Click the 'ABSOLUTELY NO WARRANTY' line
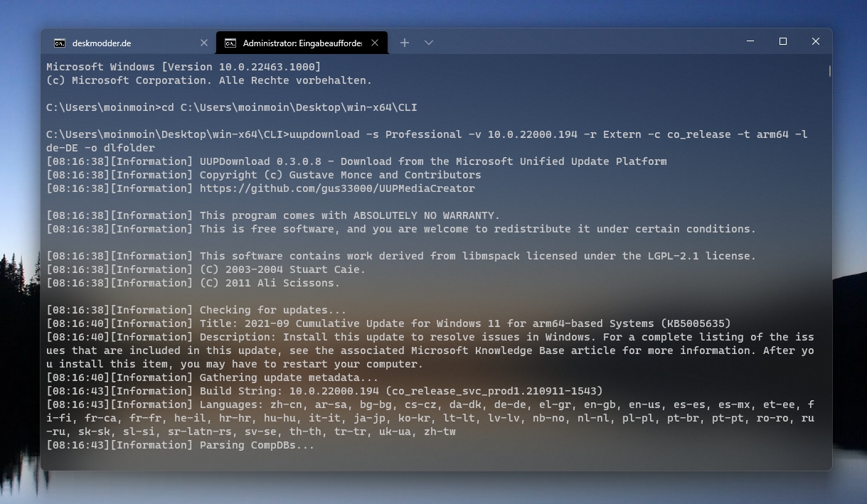The image size is (867, 504). pos(273,215)
